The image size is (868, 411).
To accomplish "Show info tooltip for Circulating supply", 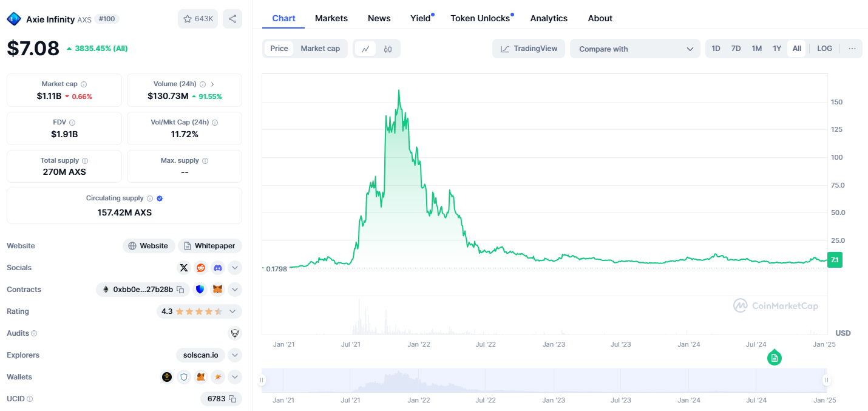I will [150, 199].
